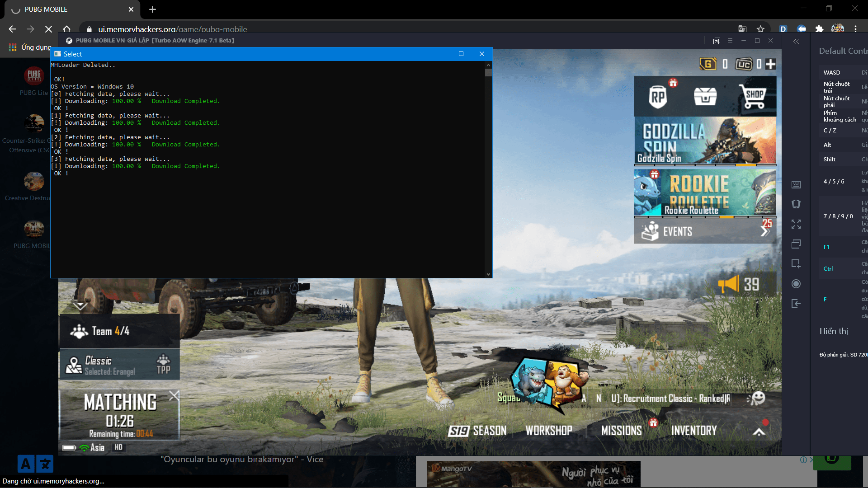Open S19 SEASON tab
This screenshot has height=488, width=868.
(477, 431)
